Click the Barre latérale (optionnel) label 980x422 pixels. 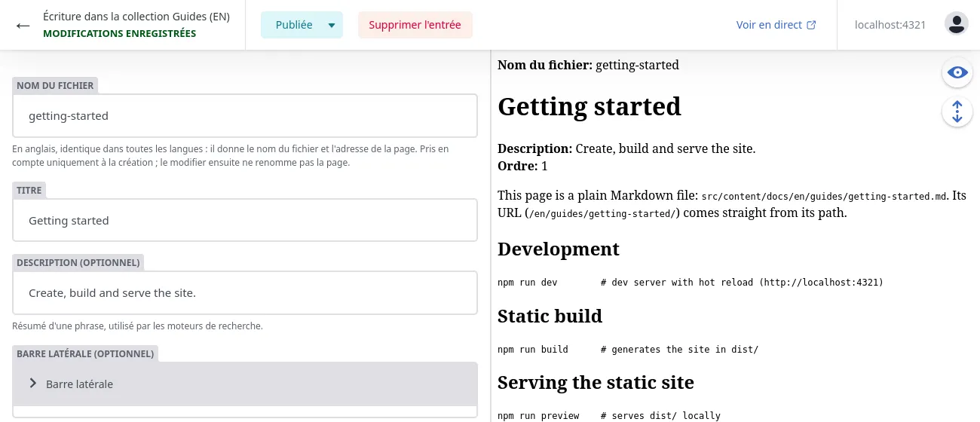click(x=85, y=353)
